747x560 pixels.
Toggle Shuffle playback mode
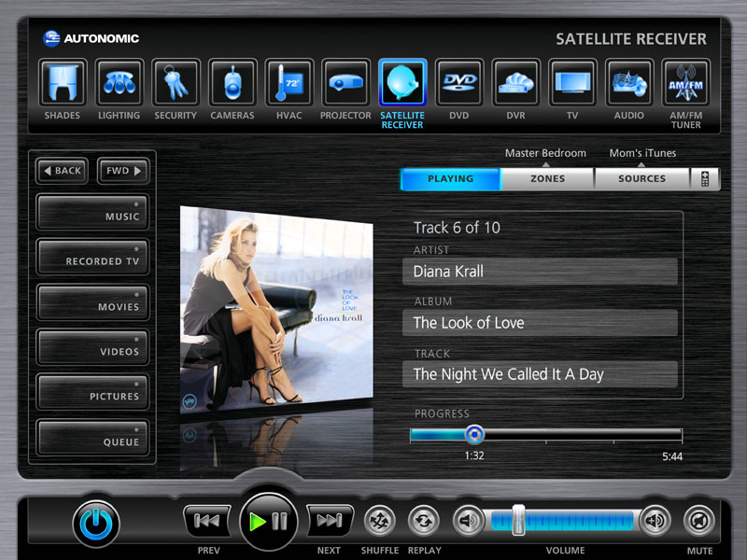[x=379, y=520]
